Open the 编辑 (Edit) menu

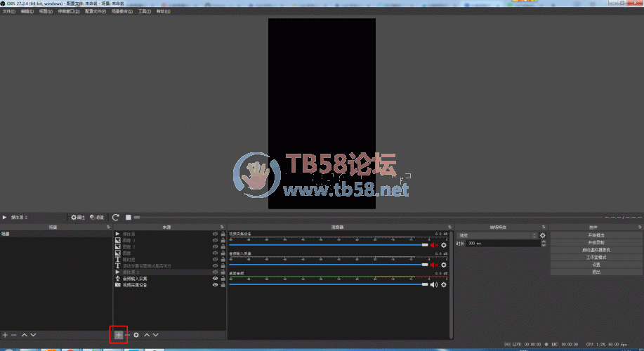coord(27,11)
